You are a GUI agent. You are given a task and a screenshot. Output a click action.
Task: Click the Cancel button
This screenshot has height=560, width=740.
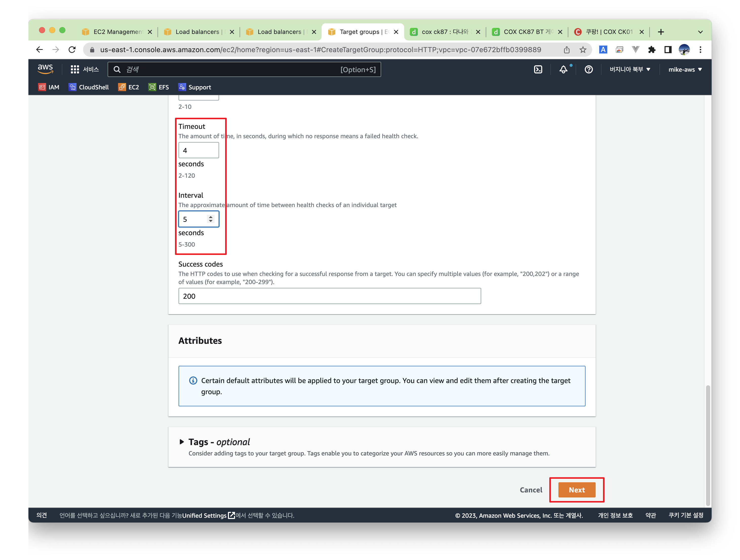pyautogui.click(x=531, y=490)
